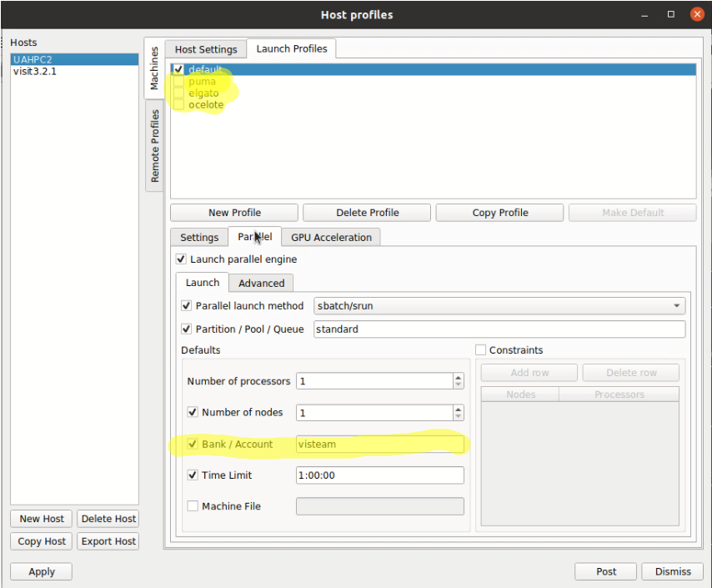The image size is (712, 588).
Task: Click the Delete Host button
Action: click(x=108, y=519)
